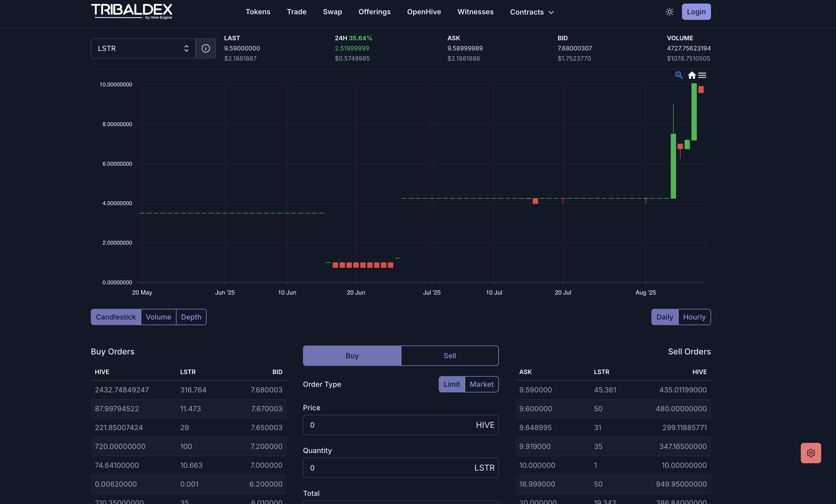Click the red candle near 16 Jul
This screenshot has width=836, height=504.
(535, 201)
